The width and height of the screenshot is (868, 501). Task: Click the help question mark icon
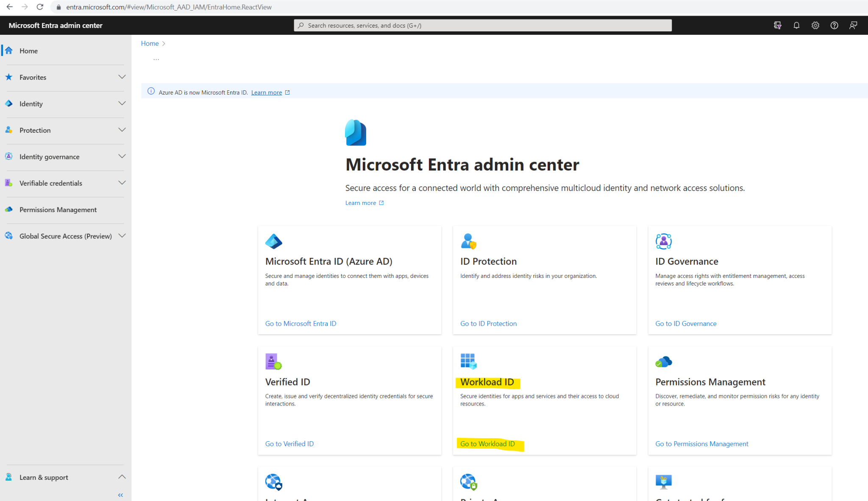pyautogui.click(x=834, y=25)
